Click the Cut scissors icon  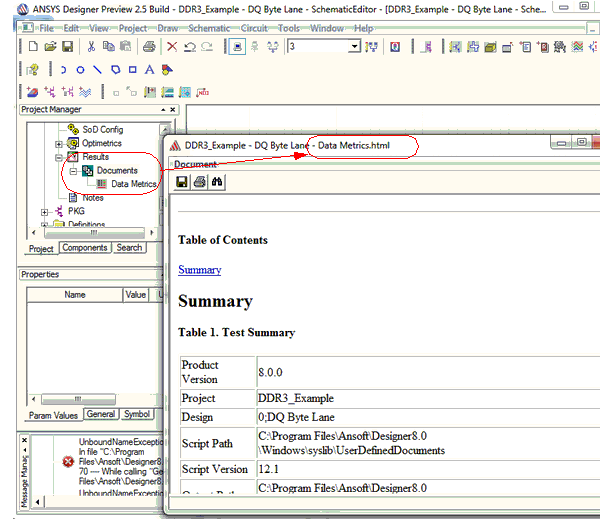[x=92, y=47]
